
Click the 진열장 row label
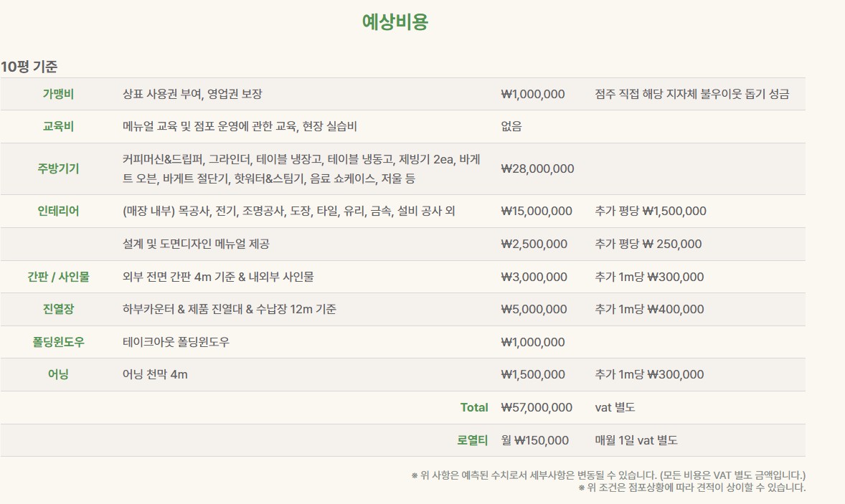[58, 309]
